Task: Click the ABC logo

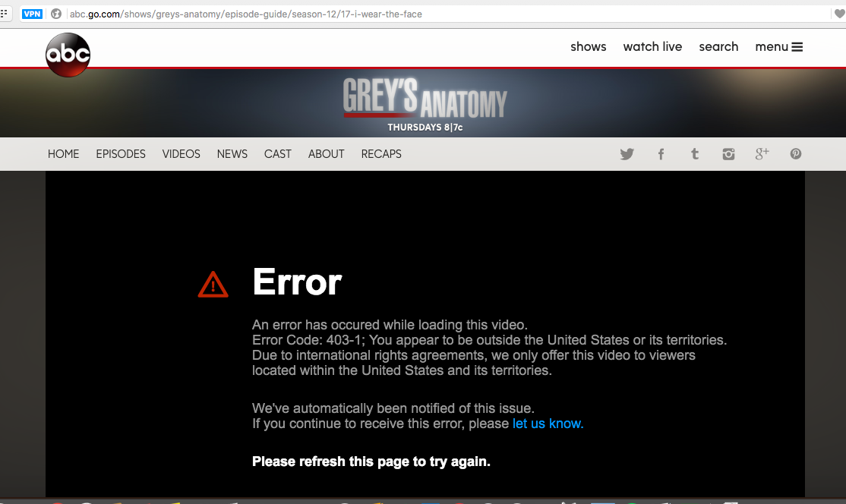Action: 68,55
